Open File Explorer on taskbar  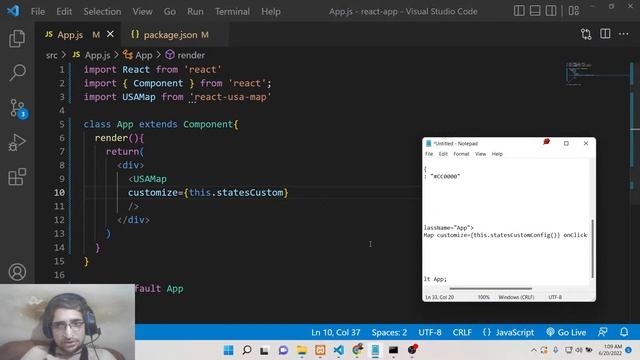[302, 350]
